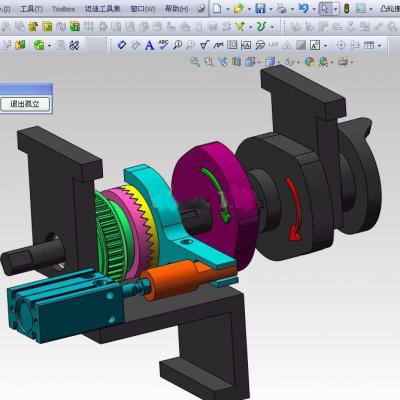400x400 pixels.
Task: Expand the New document dropdown arrow
Action: pyautogui.click(x=228, y=9)
